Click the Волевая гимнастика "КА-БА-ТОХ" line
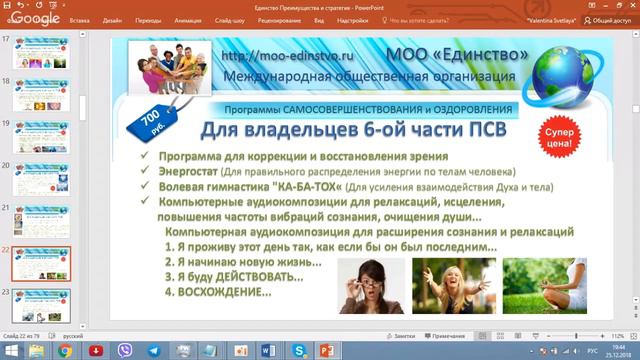The width and height of the screenshot is (640, 360). click(x=356, y=187)
